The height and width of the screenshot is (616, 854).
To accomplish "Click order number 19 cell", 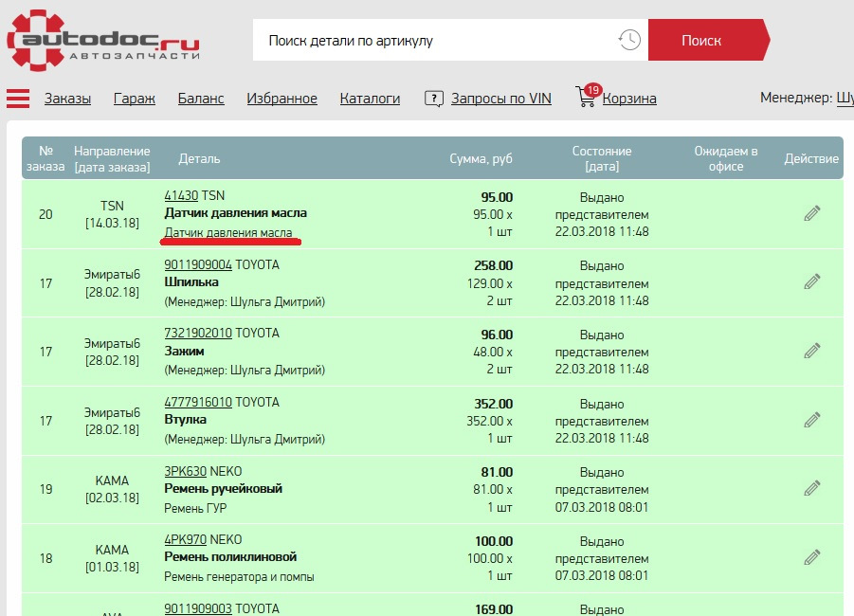I will tap(45, 489).
